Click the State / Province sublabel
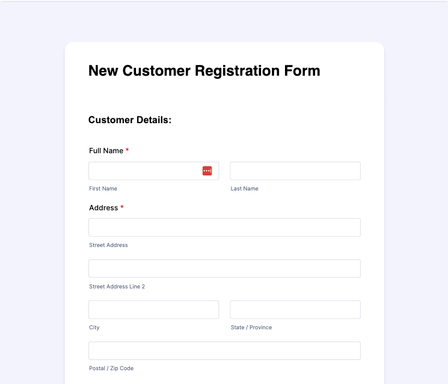This screenshot has width=448, height=384. point(251,327)
